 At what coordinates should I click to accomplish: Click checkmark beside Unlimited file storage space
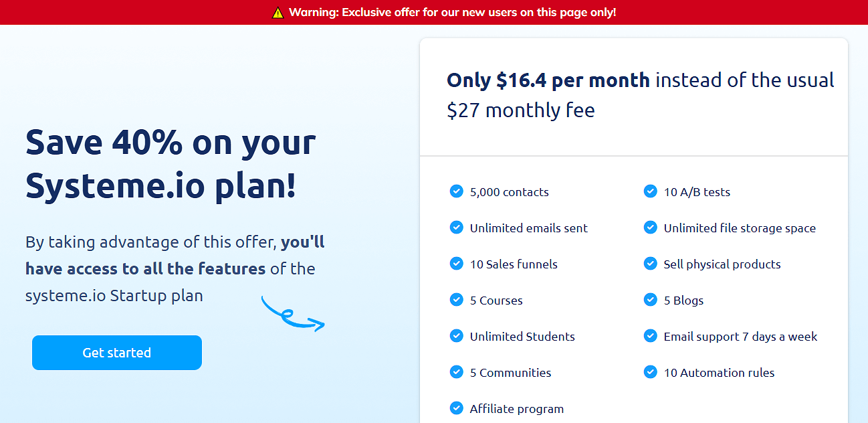coord(650,228)
